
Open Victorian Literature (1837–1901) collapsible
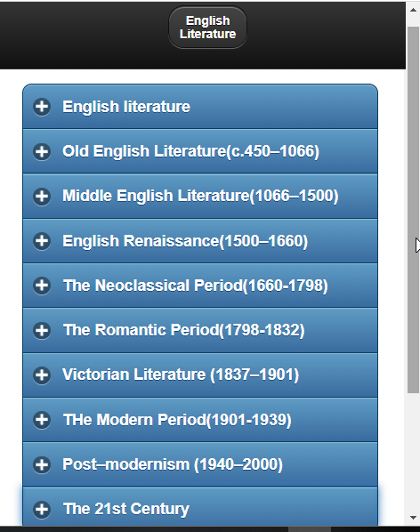pos(200,375)
